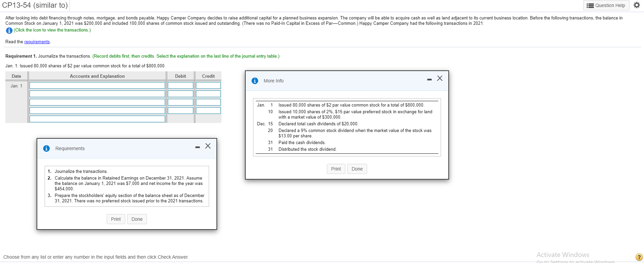Click Done in Requirements dialog
This screenshot has width=644, height=263.
point(137,219)
